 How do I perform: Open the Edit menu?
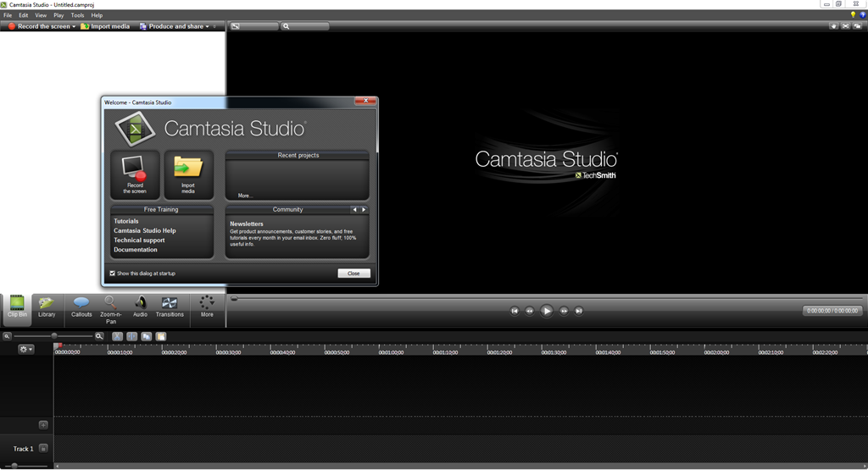coord(23,15)
